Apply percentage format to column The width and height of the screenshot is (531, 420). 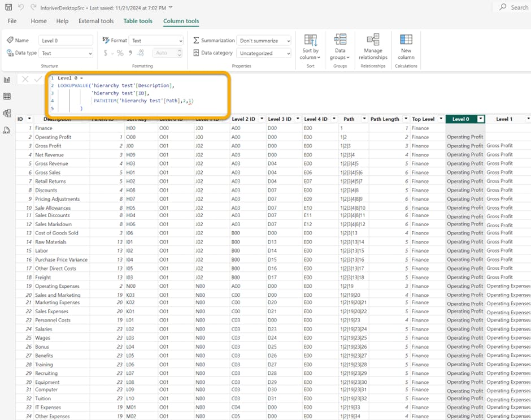[x=120, y=53]
